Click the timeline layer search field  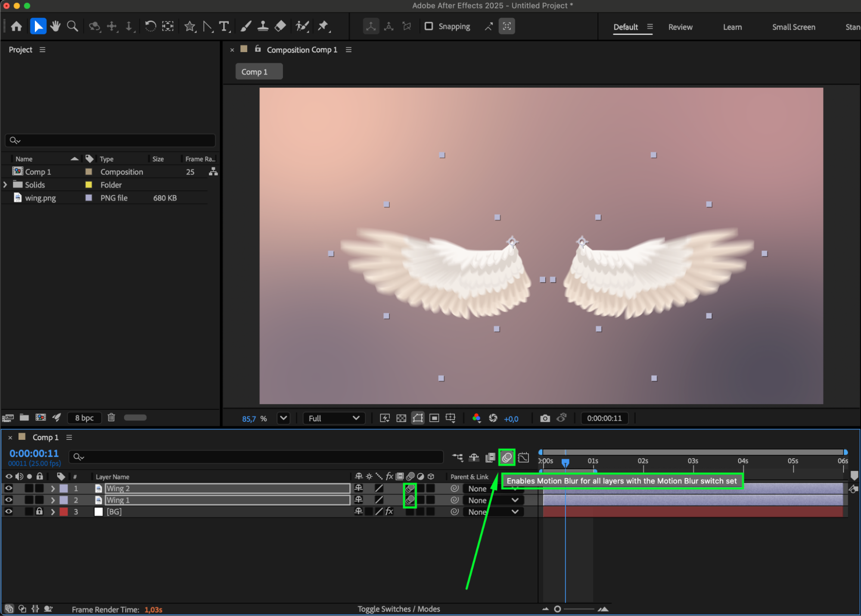pos(257,457)
